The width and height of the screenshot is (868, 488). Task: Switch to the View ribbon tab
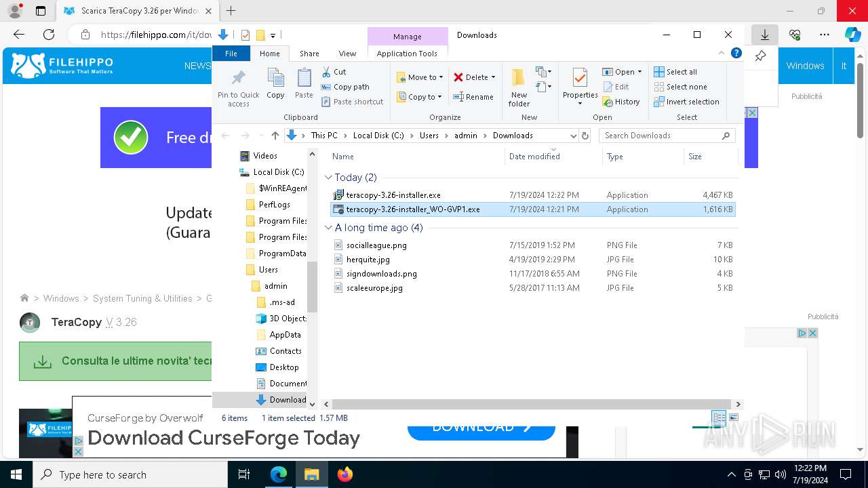[x=347, y=54]
